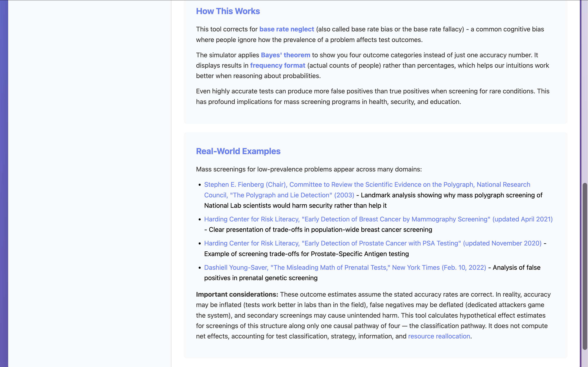The height and width of the screenshot is (367, 588).
Task: Click the How This Works heading
Action: click(228, 11)
